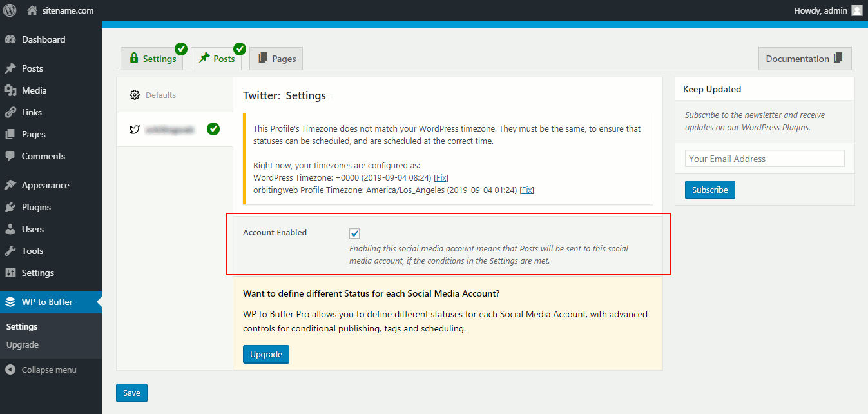Click the Twitter: Settings heading
The height and width of the screenshot is (414, 868).
click(284, 95)
